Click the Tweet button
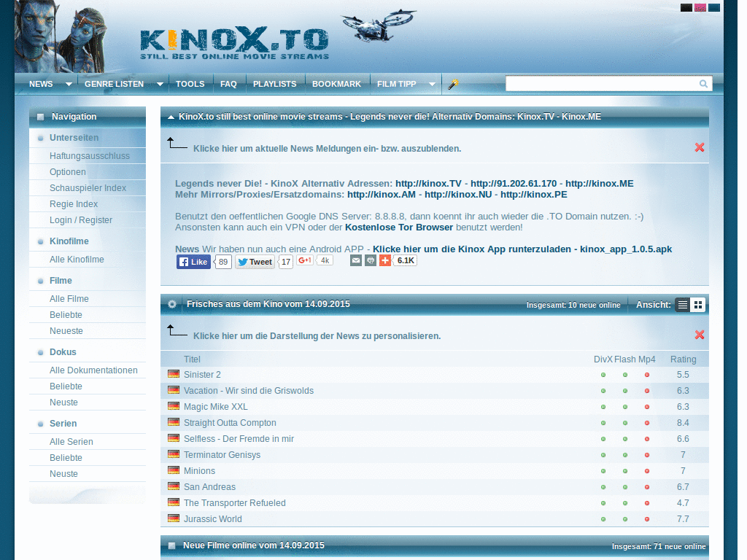 [x=255, y=262]
